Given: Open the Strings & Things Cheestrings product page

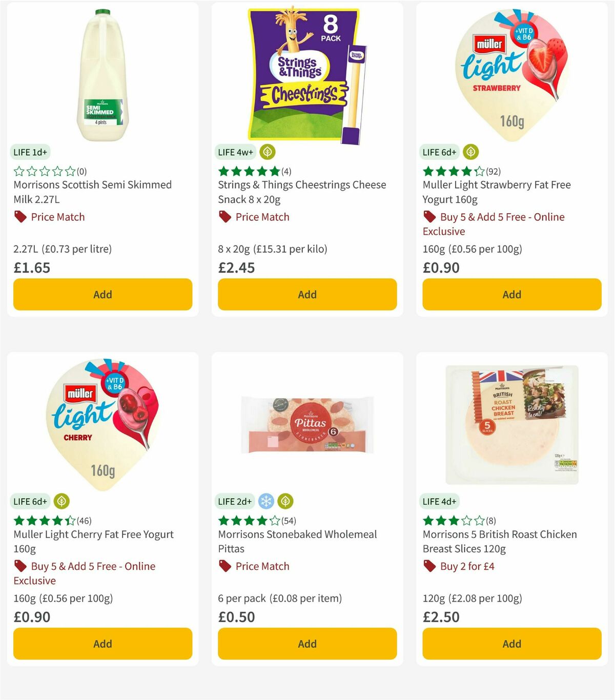Looking at the screenshot, I should pos(302,192).
